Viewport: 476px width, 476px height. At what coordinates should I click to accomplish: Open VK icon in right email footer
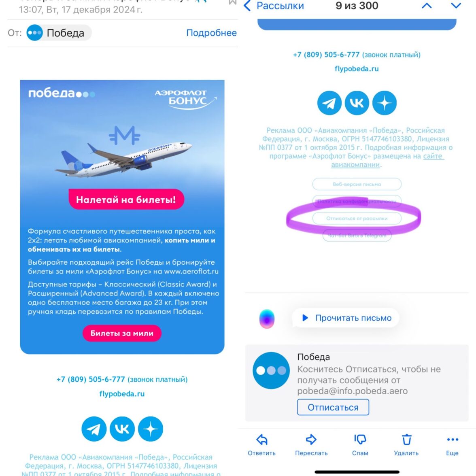357,103
